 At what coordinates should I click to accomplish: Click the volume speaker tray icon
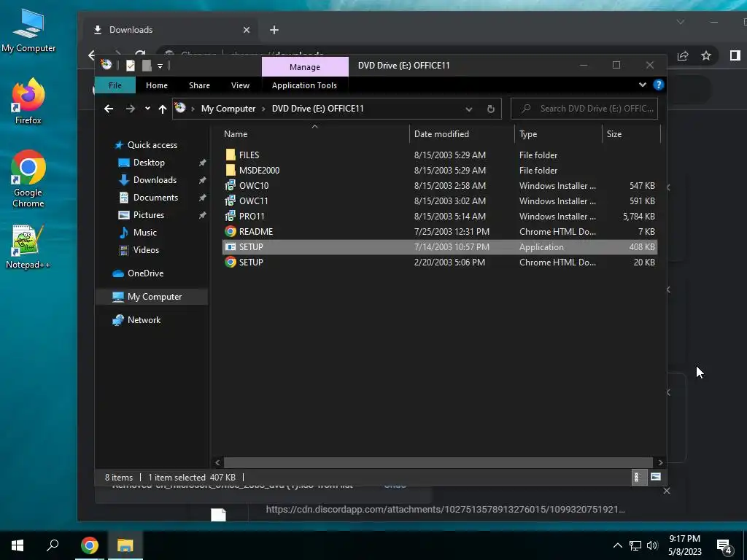point(652,545)
